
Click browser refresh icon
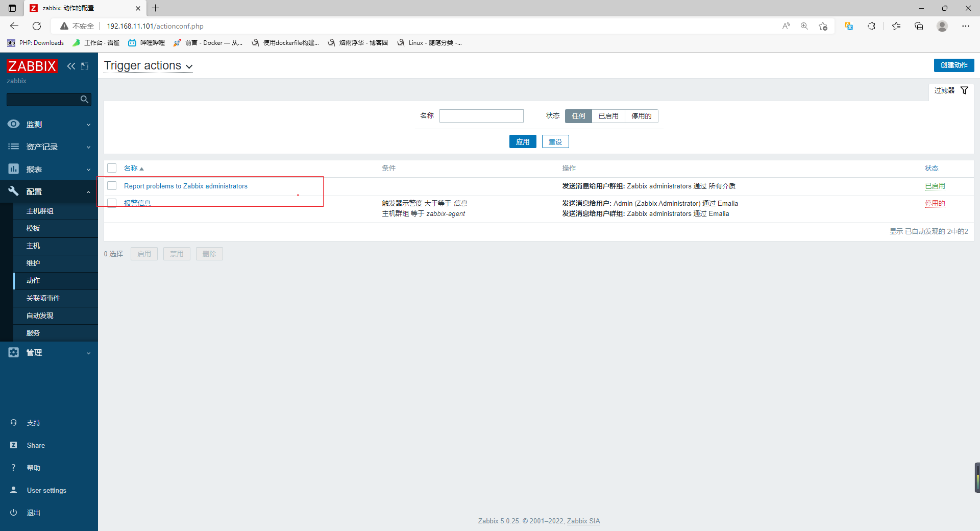(x=37, y=26)
